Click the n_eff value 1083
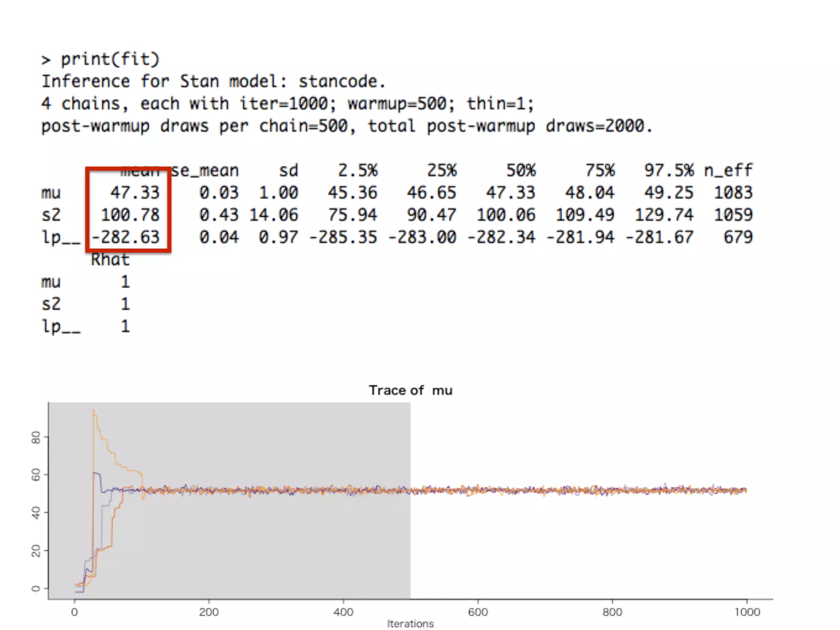Screen dimensions: 840x630 click(733, 193)
